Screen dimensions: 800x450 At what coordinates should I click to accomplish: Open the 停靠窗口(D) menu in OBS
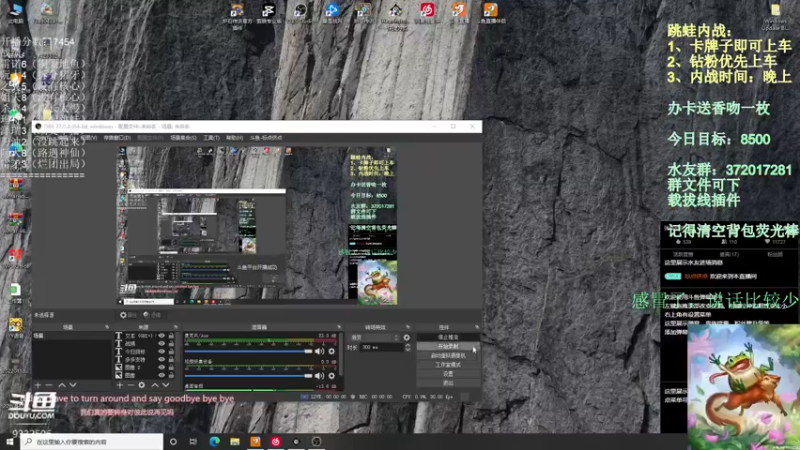117,138
